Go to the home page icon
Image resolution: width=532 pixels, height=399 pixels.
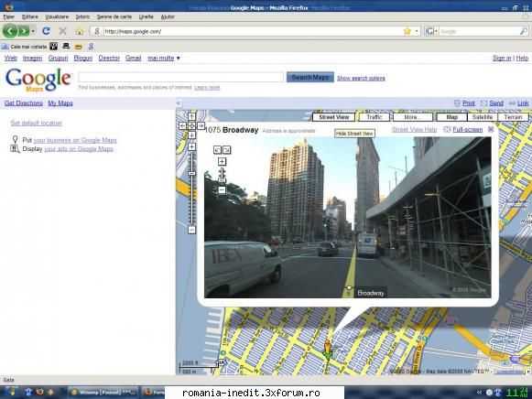coord(80,31)
